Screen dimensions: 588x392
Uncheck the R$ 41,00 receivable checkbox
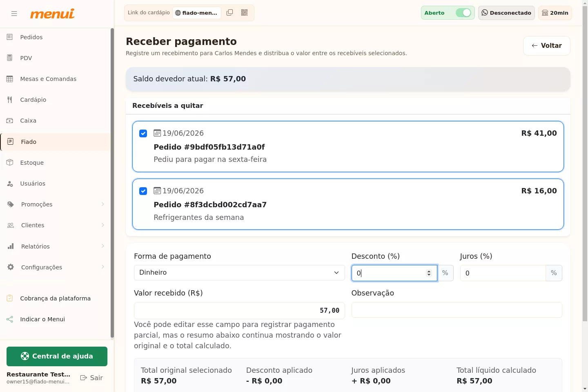tap(143, 134)
